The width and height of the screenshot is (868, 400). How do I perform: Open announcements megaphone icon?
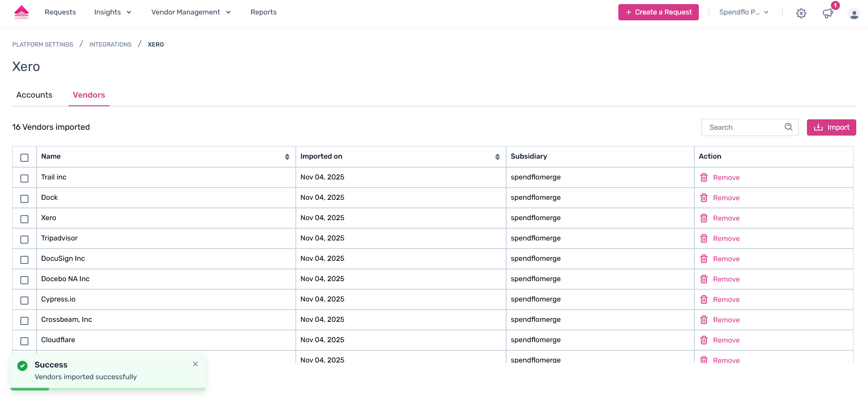tap(828, 13)
